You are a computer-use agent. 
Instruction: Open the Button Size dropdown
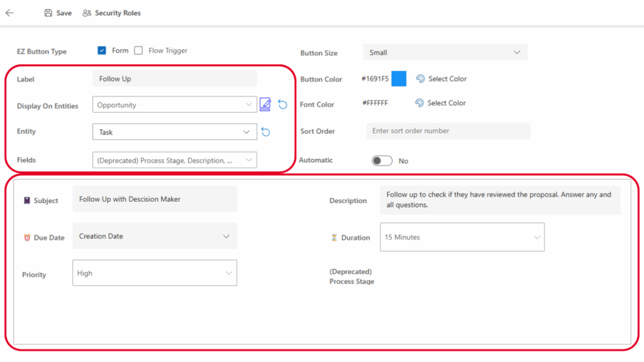pyautogui.click(x=445, y=52)
